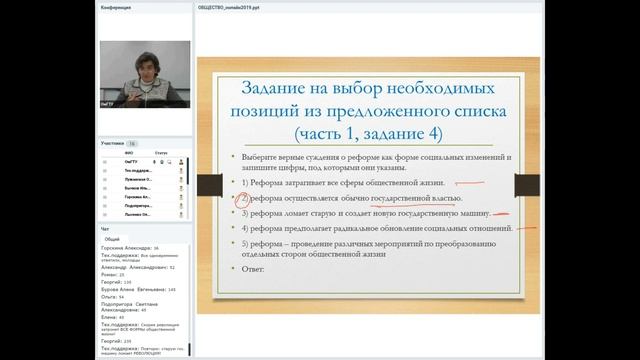The image size is (640, 360).
Task: Click the webcam icon in ОмГТУ row
Action: [x=162, y=162]
